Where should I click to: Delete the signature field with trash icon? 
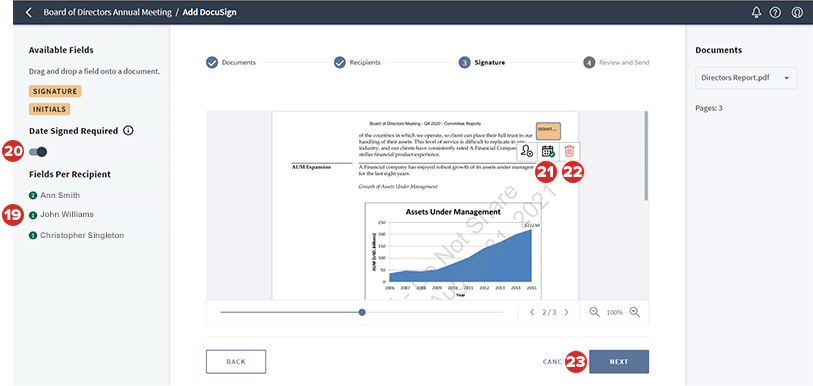coord(569,151)
